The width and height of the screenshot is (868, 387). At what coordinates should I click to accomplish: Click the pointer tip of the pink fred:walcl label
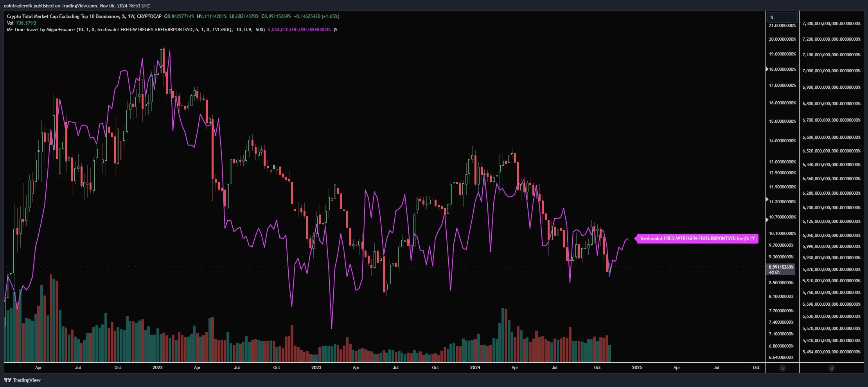[635, 238]
